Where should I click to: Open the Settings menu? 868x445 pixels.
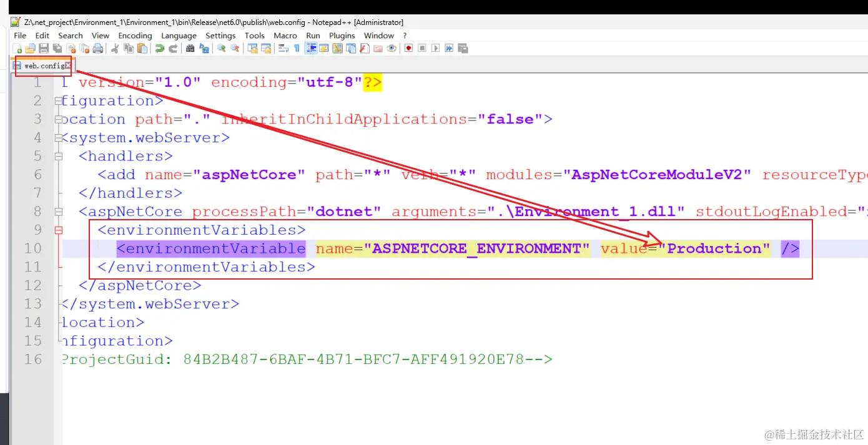(220, 36)
